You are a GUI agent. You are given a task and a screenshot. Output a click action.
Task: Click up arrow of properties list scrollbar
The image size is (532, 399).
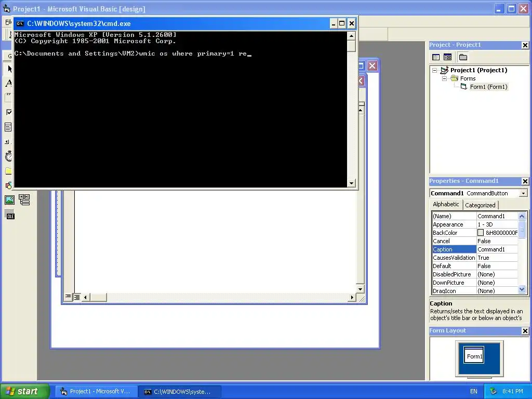tap(522, 216)
